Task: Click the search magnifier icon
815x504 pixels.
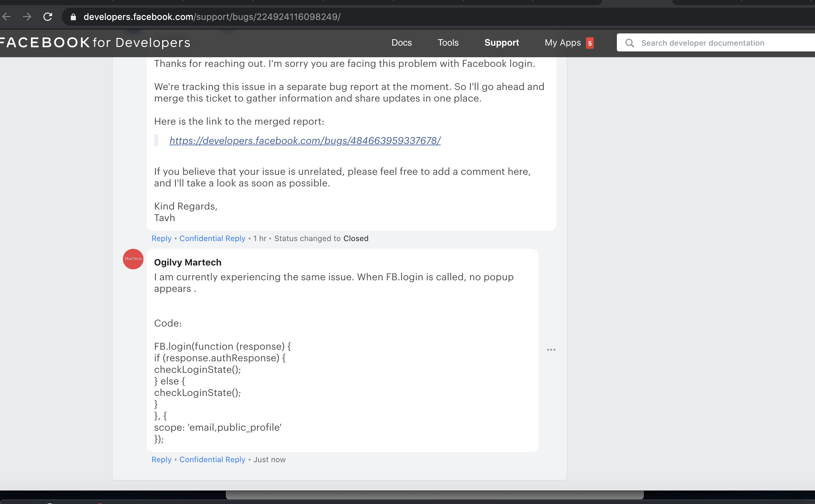Action: pyautogui.click(x=629, y=43)
